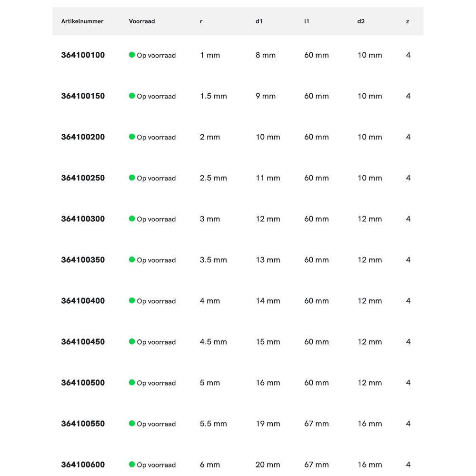Click the green stock dot for 364100100
The height and width of the screenshot is (476, 476).
coord(132,55)
